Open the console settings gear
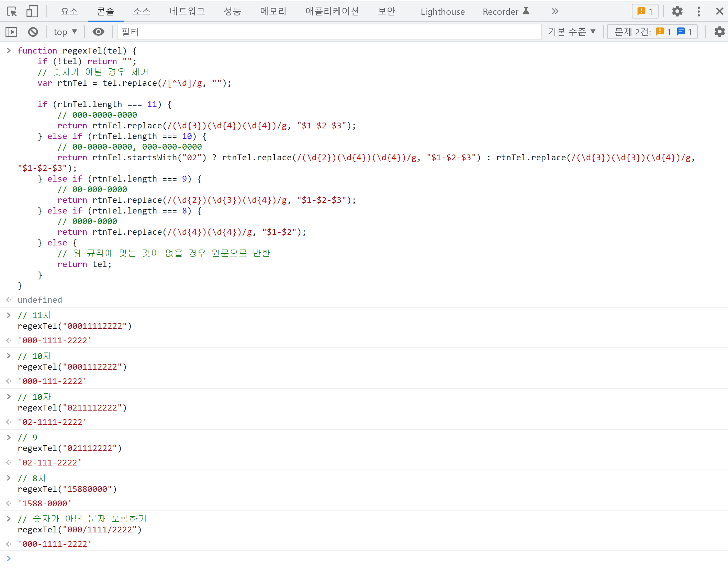Viewport: 728px width, 576px height. [x=719, y=32]
